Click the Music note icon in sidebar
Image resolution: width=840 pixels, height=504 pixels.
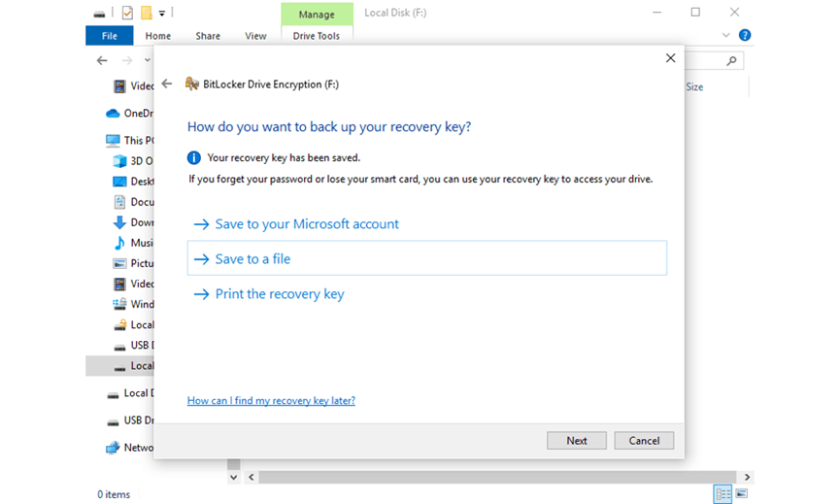[119, 243]
